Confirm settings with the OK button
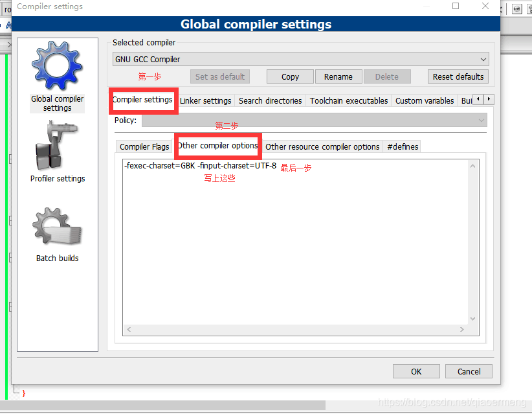Viewport: 532px width, 414px height. (x=416, y=371)
